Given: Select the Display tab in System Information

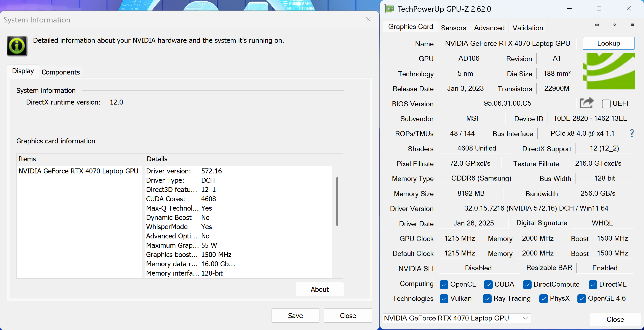Looking at the screenshot, I should pos(23,71).
